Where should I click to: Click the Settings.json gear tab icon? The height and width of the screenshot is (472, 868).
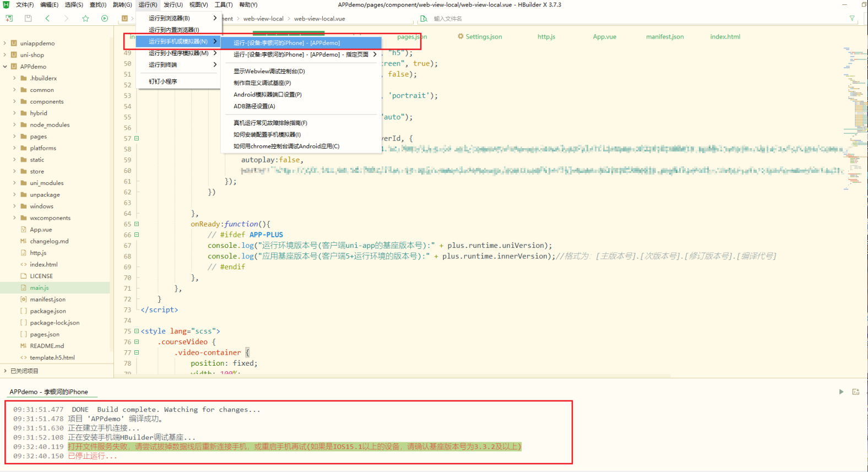click(460, 36)
